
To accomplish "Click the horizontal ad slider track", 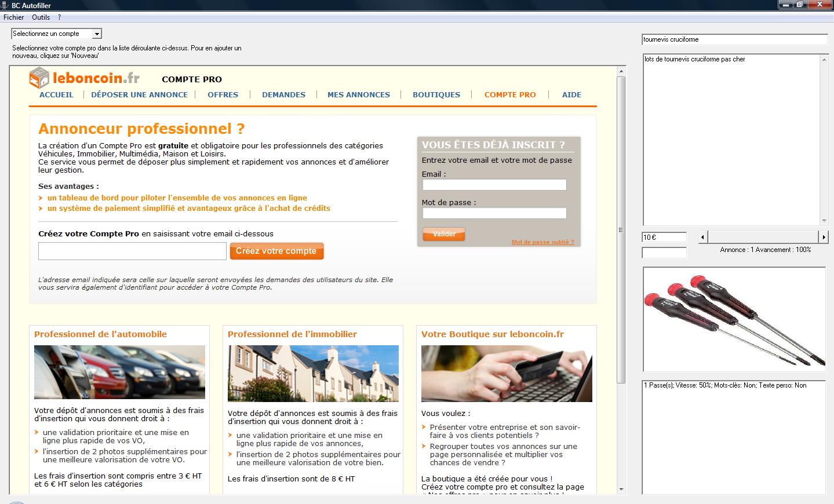I will click(763, 237).
